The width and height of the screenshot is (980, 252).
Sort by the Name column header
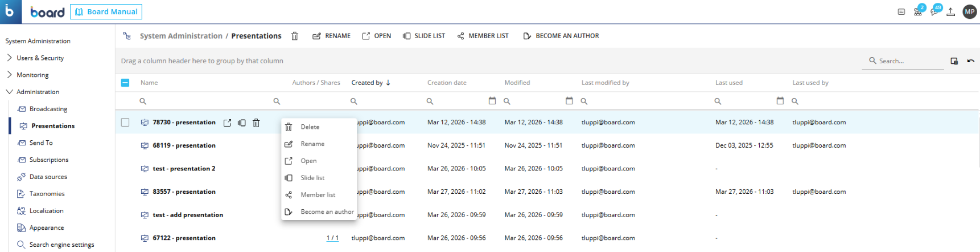pyautogui.click(x=149, y=83)
